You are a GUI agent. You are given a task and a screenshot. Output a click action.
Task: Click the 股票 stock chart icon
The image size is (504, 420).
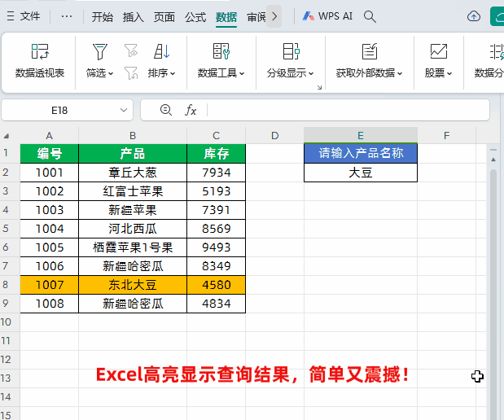(438, 51)
